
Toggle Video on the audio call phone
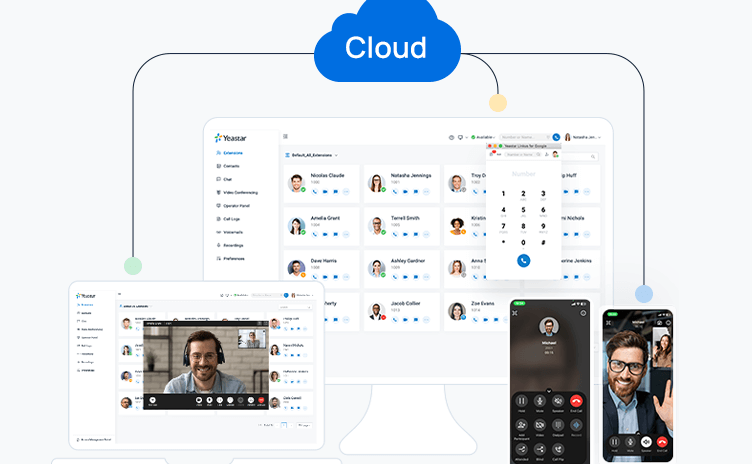[x=540, y=427]
